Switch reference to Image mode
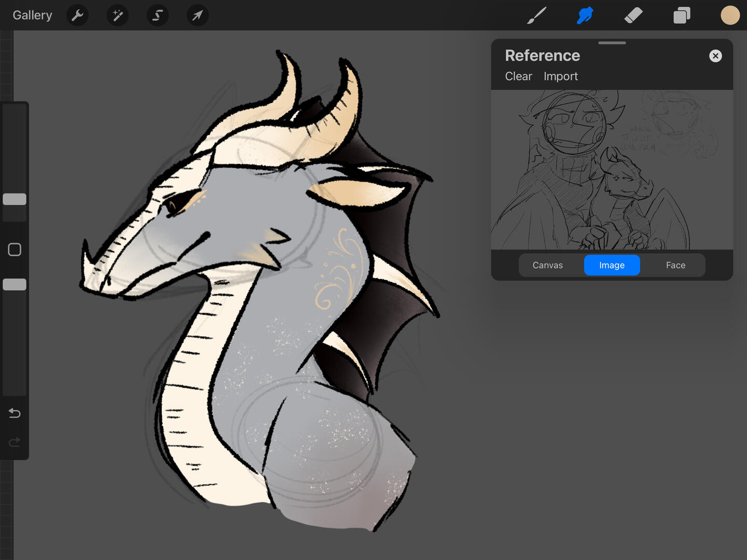The image size is (747, 560). [612, 265]
